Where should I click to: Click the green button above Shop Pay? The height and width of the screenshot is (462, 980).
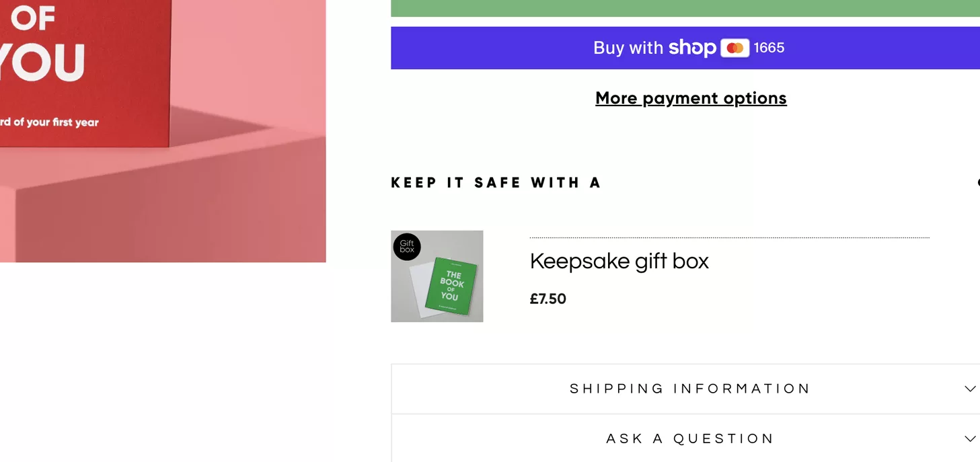coord(685,8)
